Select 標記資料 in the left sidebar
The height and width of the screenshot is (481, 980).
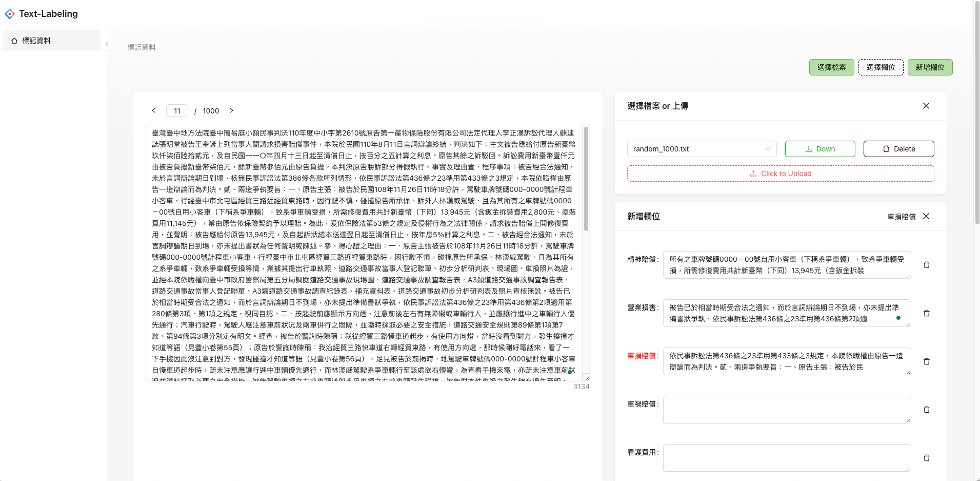tap(36, 40)
